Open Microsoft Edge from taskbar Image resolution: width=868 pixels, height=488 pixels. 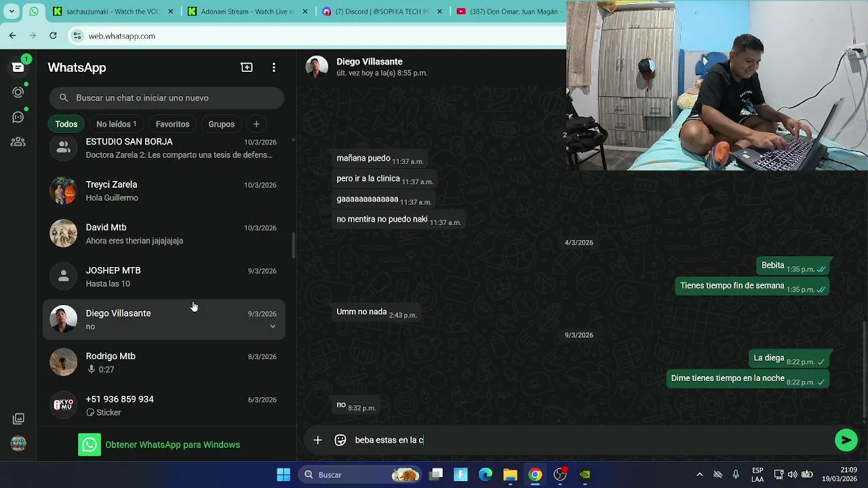tap(486, 474)
